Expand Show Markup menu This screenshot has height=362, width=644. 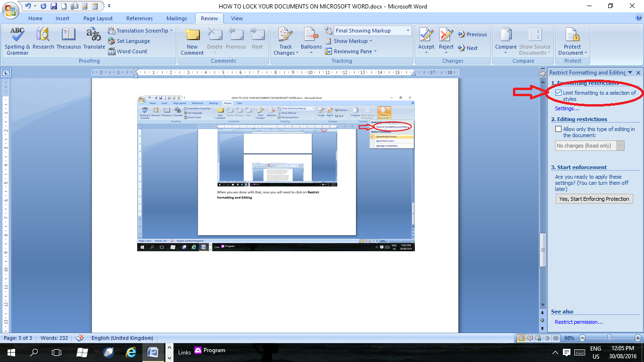point(353,41)
